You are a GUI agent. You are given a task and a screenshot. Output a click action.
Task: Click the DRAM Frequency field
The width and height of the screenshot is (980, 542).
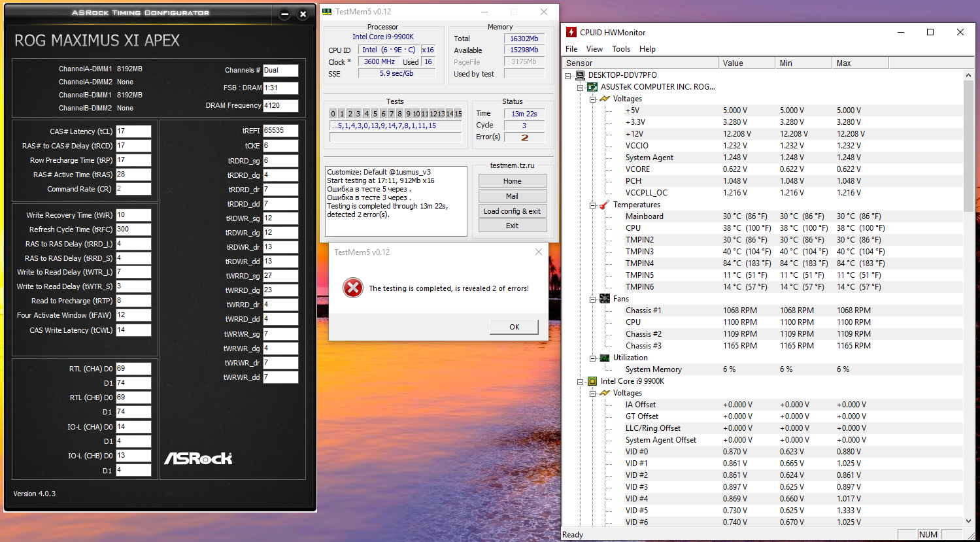280,105
